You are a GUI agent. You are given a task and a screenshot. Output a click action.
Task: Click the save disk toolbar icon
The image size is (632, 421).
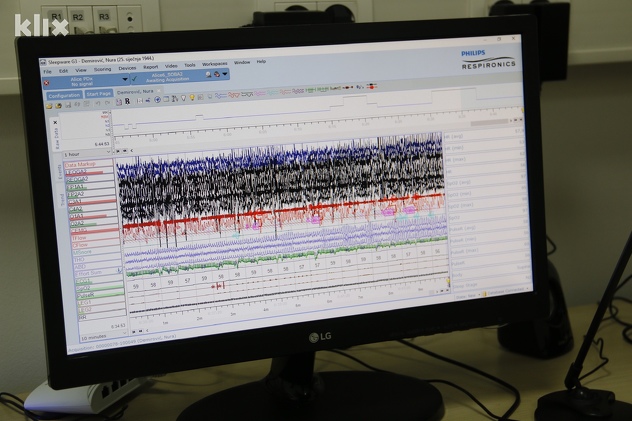(68, 105)
